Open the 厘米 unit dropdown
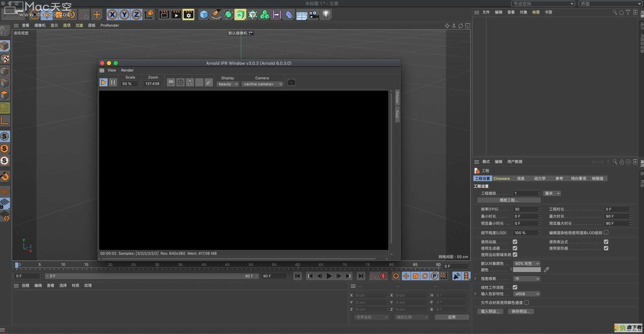 (552, 193)
